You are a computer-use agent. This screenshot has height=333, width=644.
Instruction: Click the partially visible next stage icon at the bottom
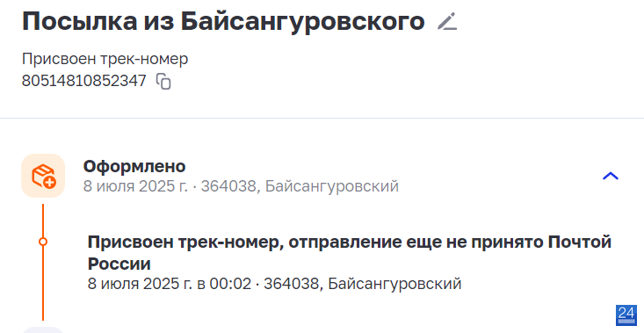[x=43, y=329]
